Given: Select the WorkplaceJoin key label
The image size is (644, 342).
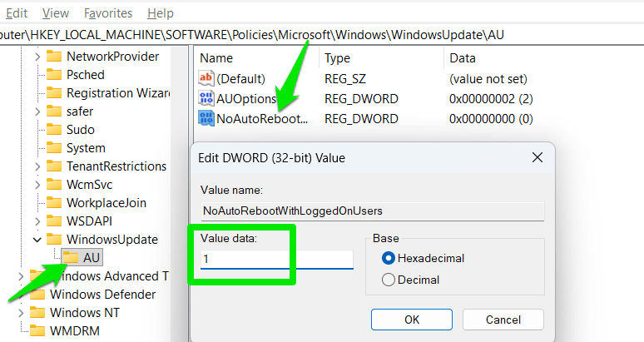Looking at the screenshot, I should click(107, 203).
